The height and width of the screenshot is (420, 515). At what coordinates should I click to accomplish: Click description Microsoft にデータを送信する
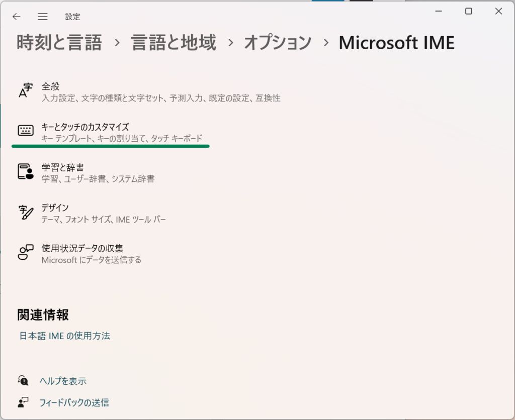92,260
